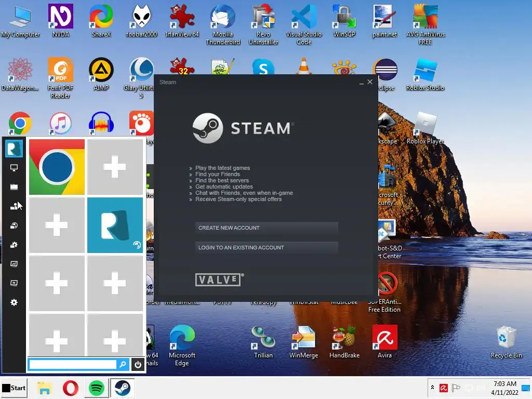Select the Mozilla Thunderbird desktop icon
Screen dimensions: 532x399
point(223,25)
